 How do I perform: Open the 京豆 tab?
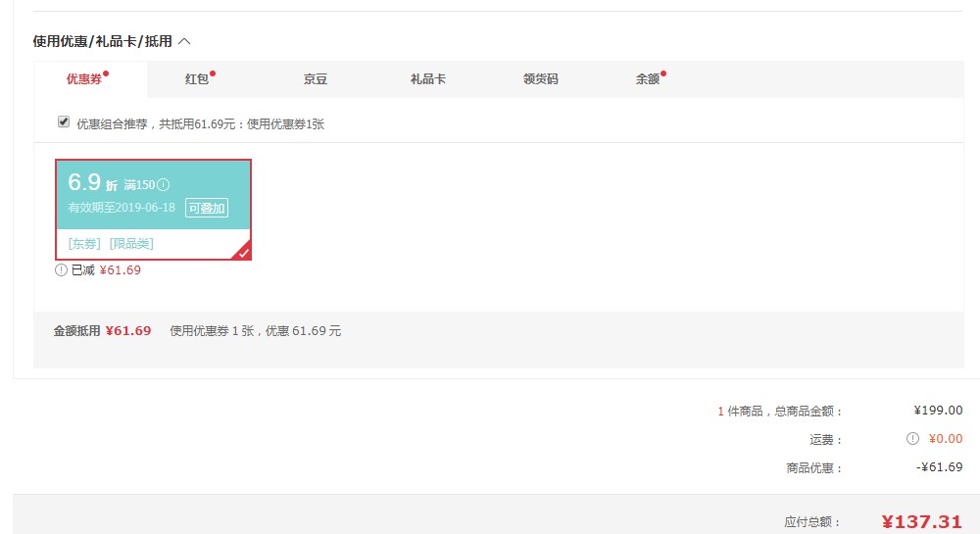pyautogui.click(x=315, y=79)
